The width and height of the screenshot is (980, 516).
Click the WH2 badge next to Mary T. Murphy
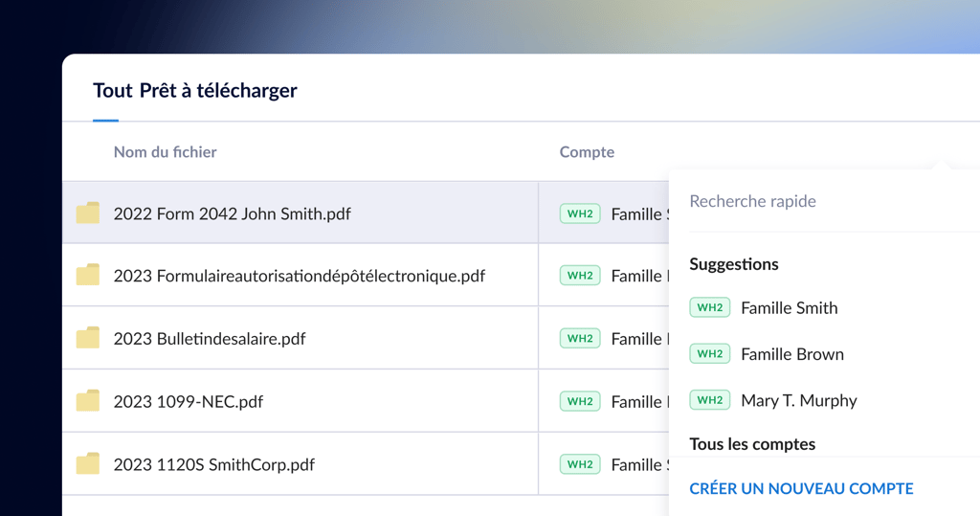pyautogui.click(x=709, y=400)
